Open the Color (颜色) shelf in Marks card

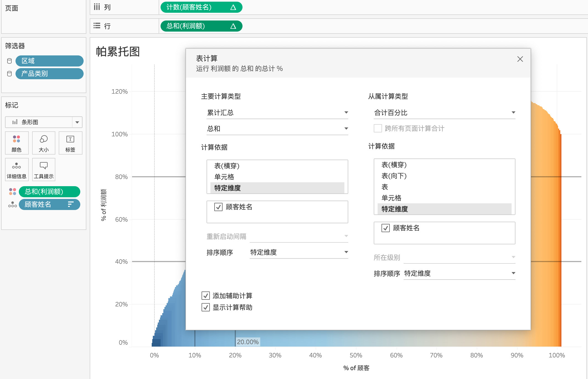17,143
